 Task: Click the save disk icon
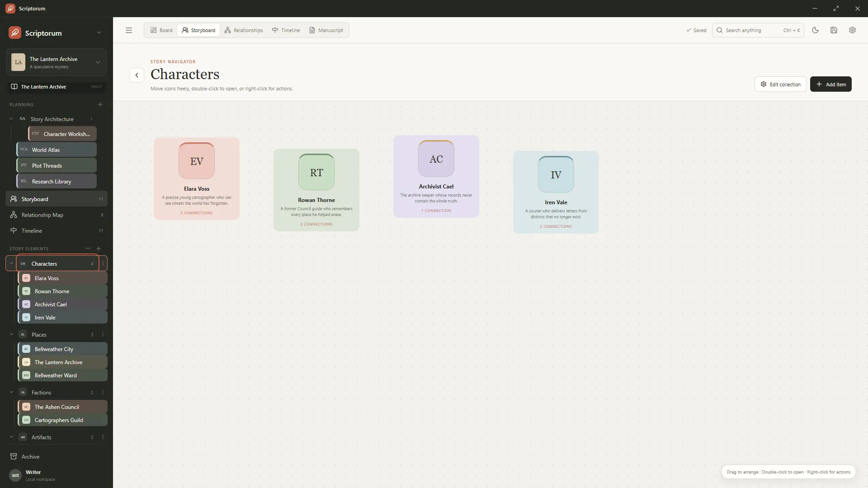(834, 30)
